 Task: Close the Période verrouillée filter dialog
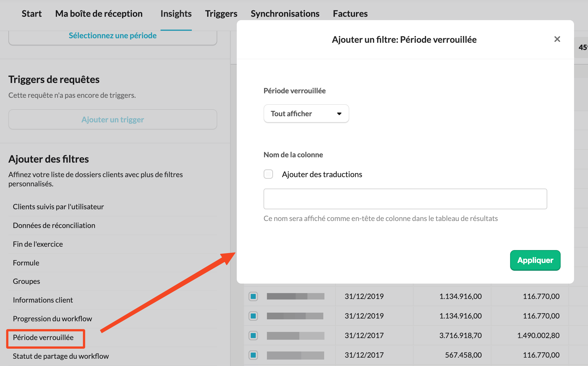click(557, 39)
